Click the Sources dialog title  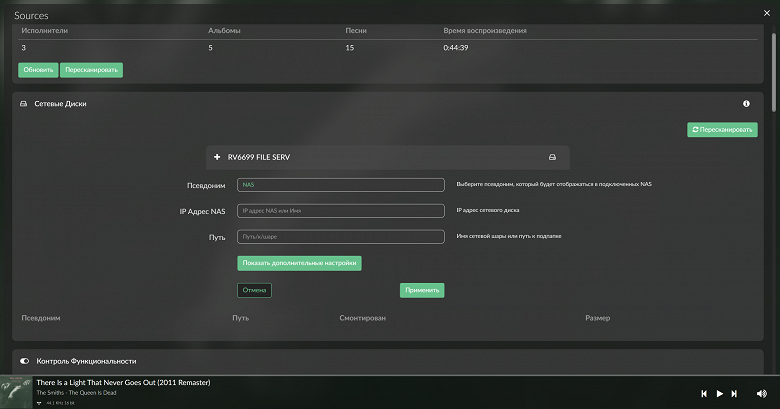click(31, 15)
